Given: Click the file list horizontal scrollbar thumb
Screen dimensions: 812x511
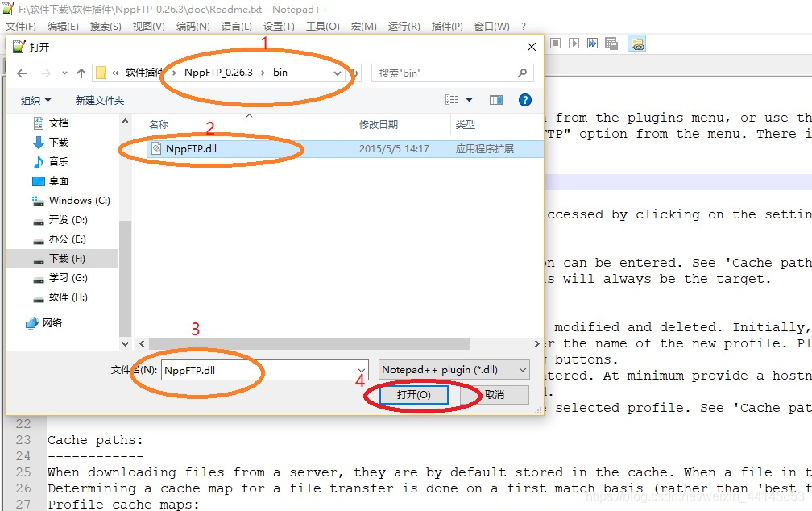Looking at the screenshot, I should pos(309,343).
